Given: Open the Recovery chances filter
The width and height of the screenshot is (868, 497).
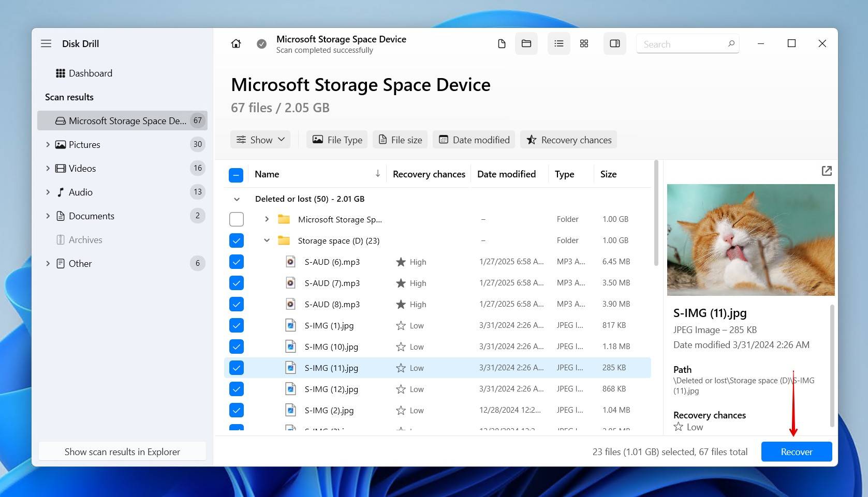Looking at the screenshot, I should pos(568,139).
